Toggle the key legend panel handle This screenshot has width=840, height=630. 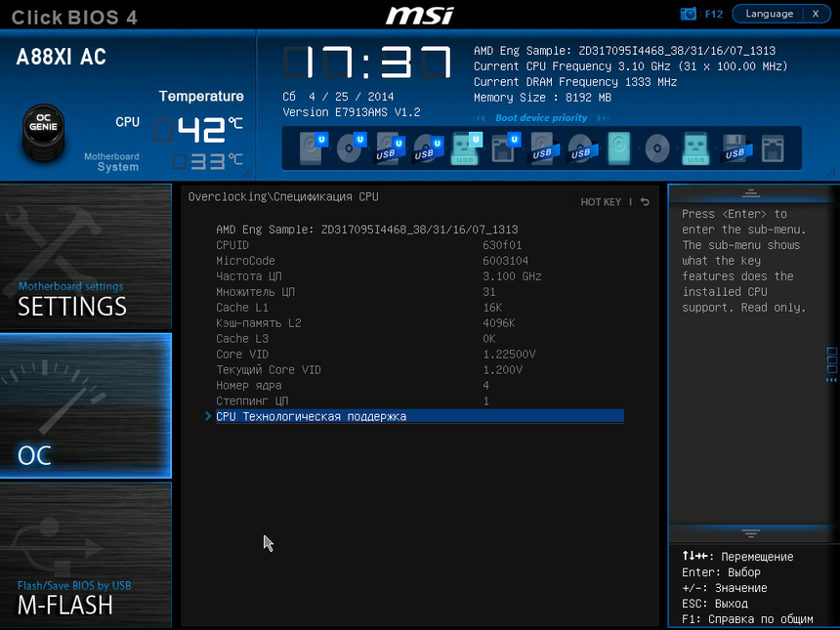pyautogui.click(x=750, y=533)
